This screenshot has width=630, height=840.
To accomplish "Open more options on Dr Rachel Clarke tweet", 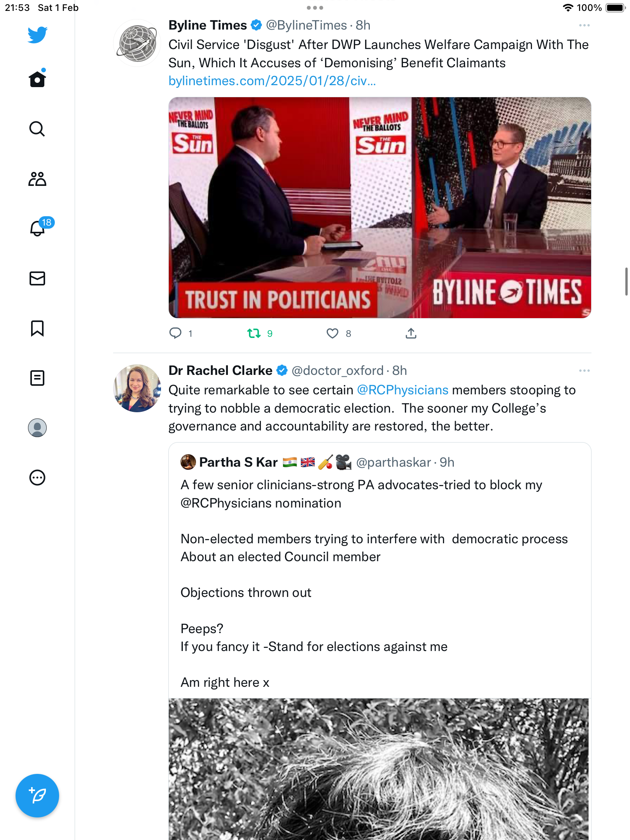I will (584, 371).
